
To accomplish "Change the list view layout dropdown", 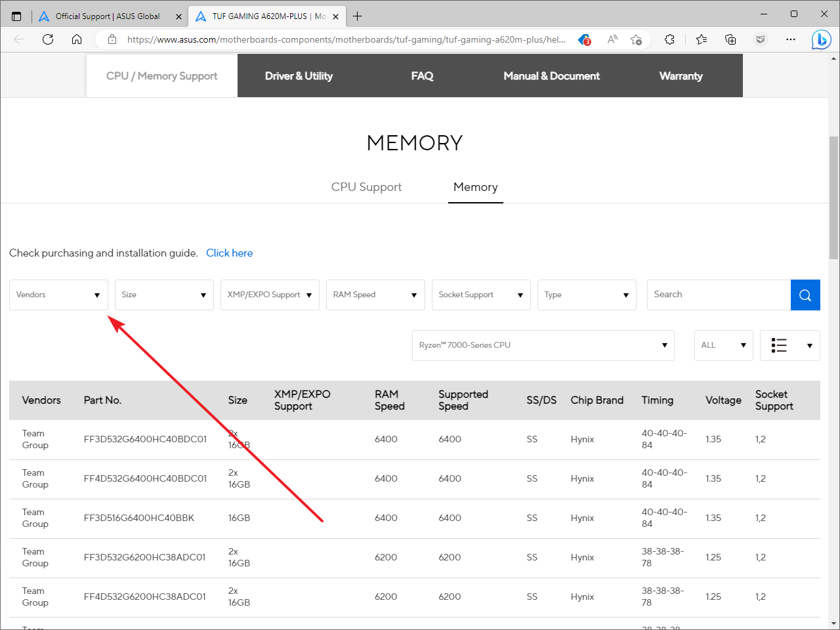I will [x=789, y=345].
